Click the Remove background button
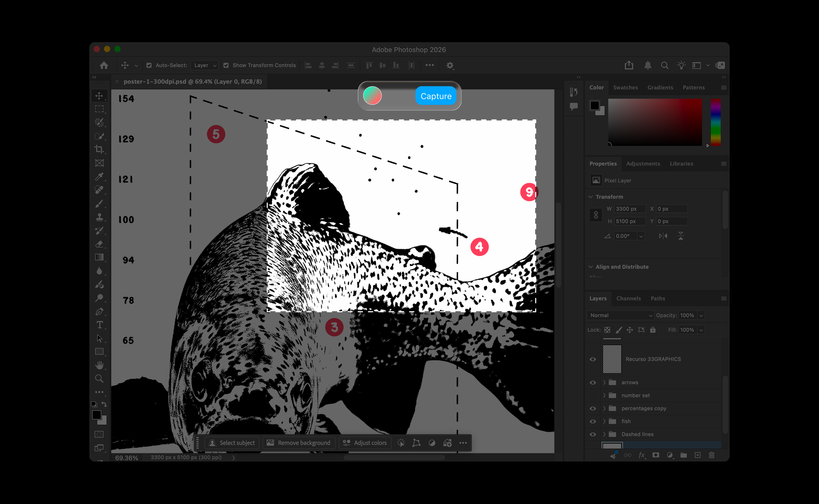 (x=299, y=443)
